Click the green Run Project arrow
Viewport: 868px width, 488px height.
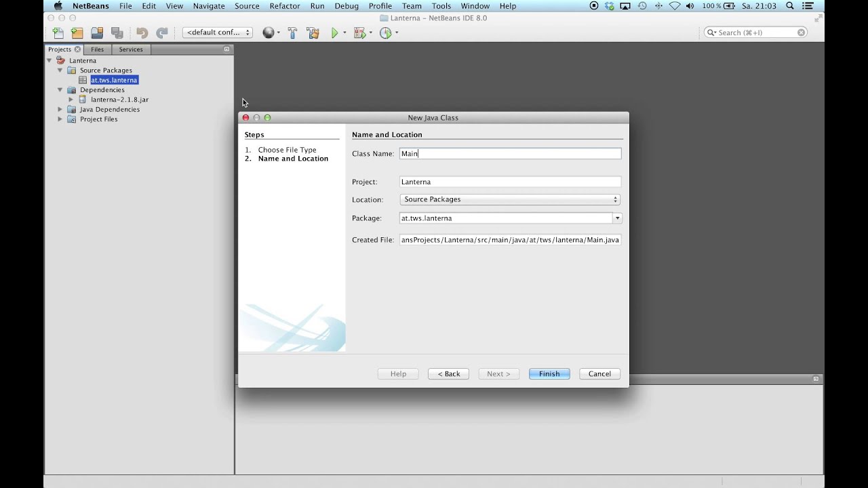point(335,33)
